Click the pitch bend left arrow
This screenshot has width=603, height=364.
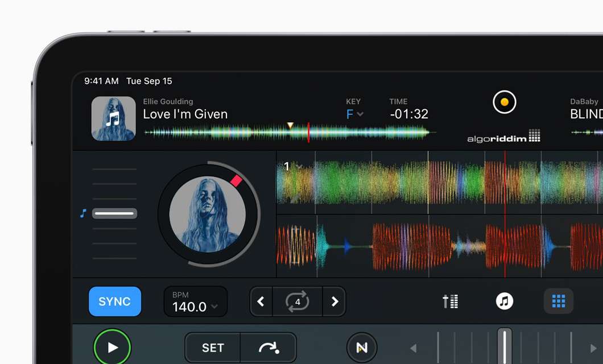pos(414,348)
